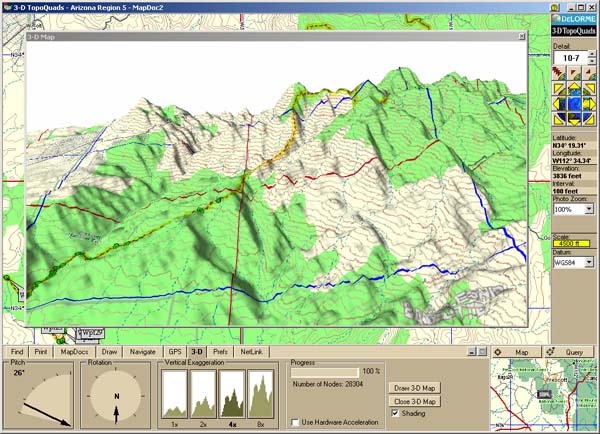Click the waypoint label on the background map
600x434 pixels.
point(91,333)
